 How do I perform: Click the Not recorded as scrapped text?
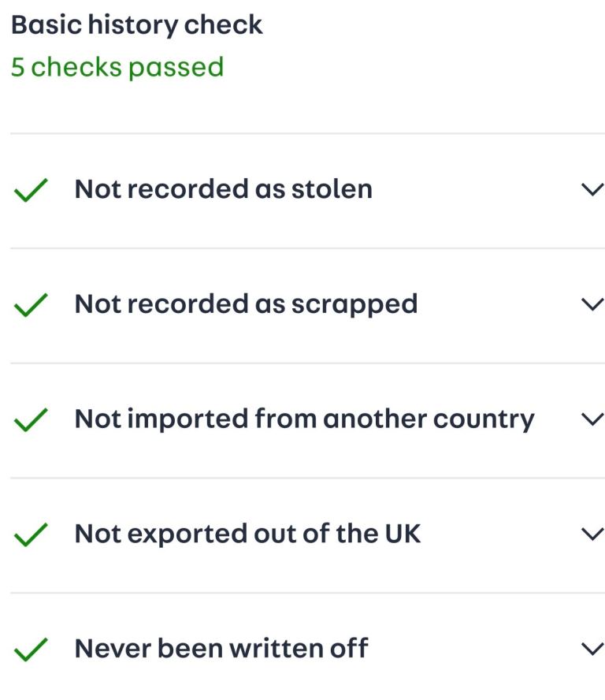246,303
